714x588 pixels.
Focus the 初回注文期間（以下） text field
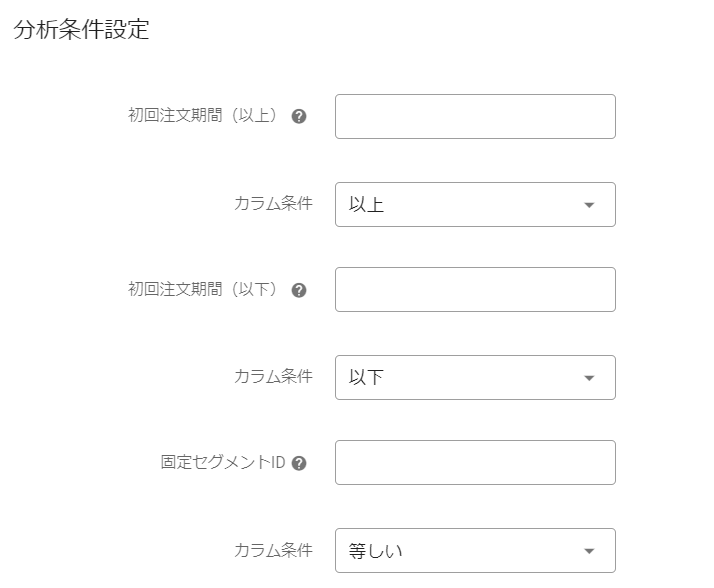point(475,289)
